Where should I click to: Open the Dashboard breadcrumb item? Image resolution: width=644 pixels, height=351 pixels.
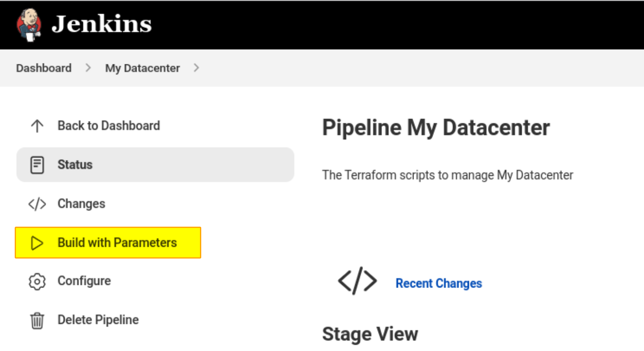click(43, 68)
